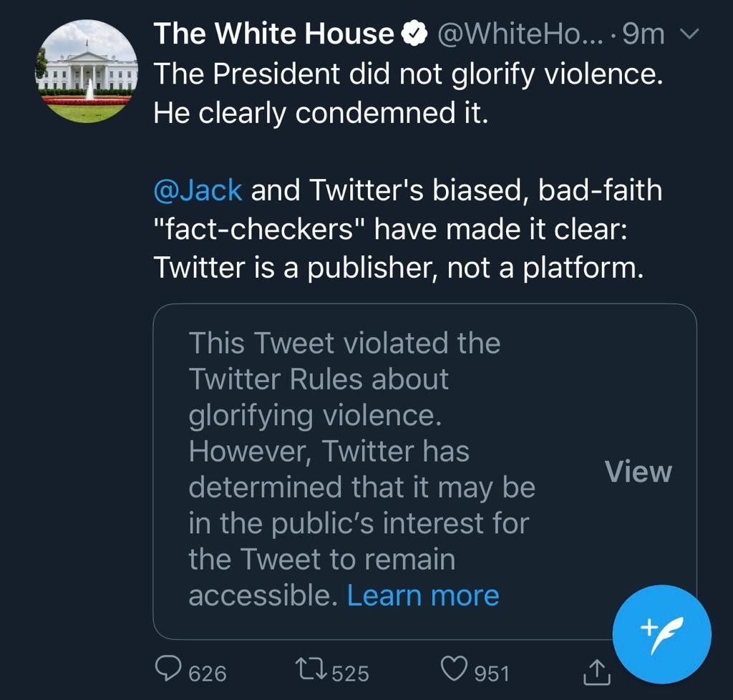Click the 9m timestamp
The height and width of the screenshot is (700, 733).
click(644, 34)
